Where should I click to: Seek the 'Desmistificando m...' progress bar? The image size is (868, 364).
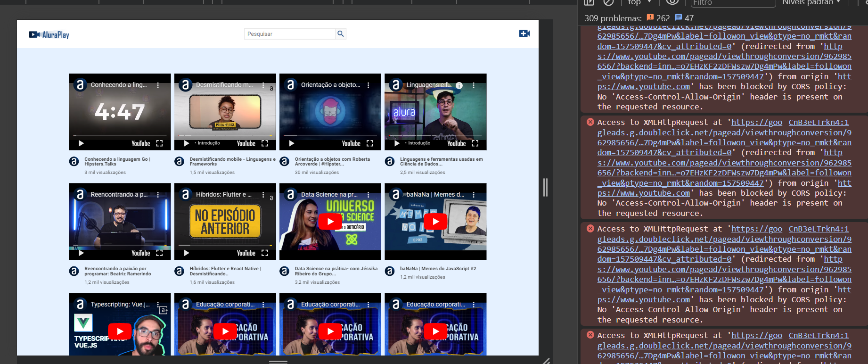click(x=225, y=136)
